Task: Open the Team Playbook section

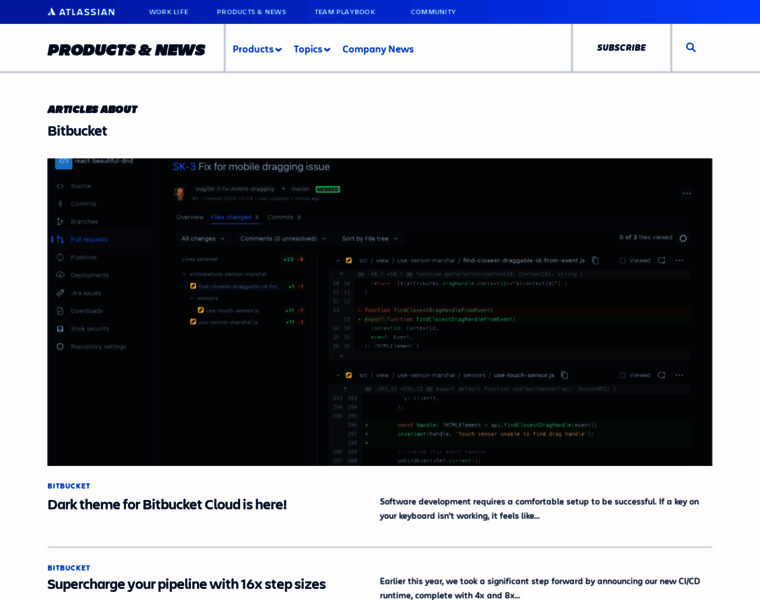Action: click(x=345, y=12)
